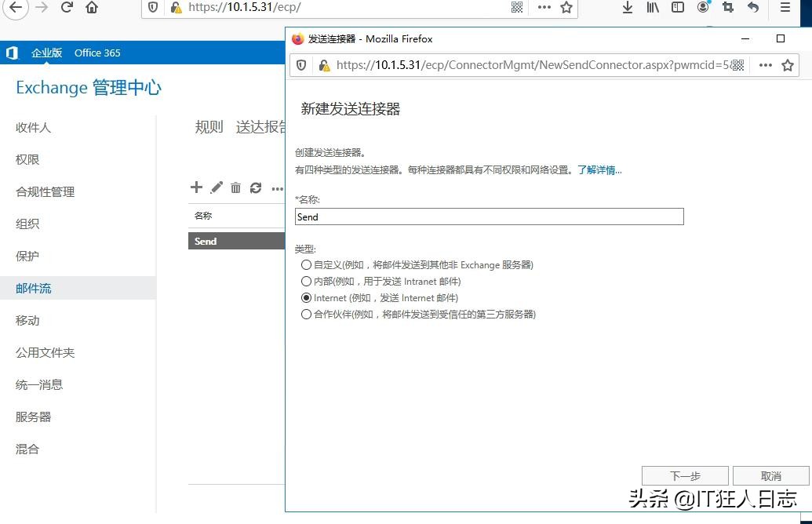The image size is (812, 524).
Task: Refresh the connector list
Action: click(x=255, y=187)
